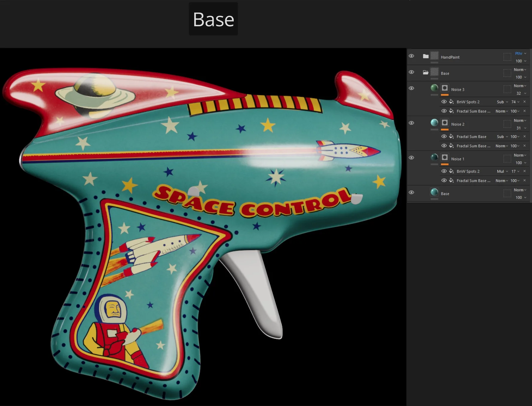532x406 pixels.
Task: Hide the Norm Fractal Sum Base effect in Noise 2
Action: (x=444, y=145)
